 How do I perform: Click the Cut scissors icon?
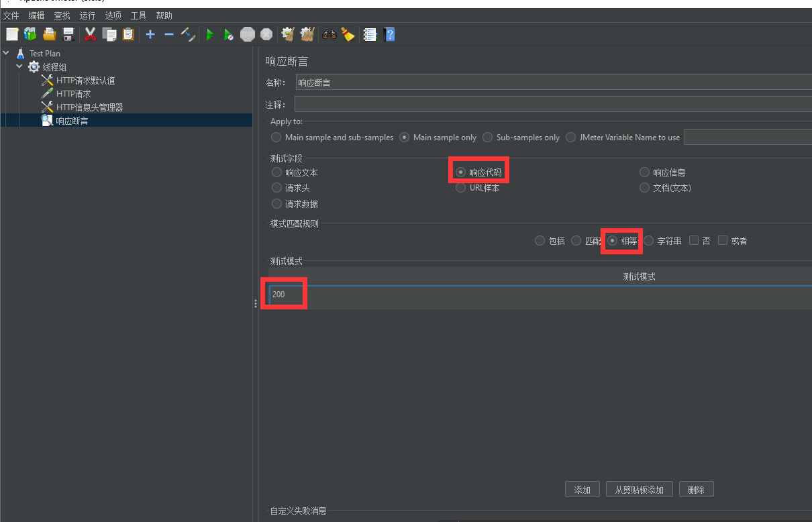[90, 34]
